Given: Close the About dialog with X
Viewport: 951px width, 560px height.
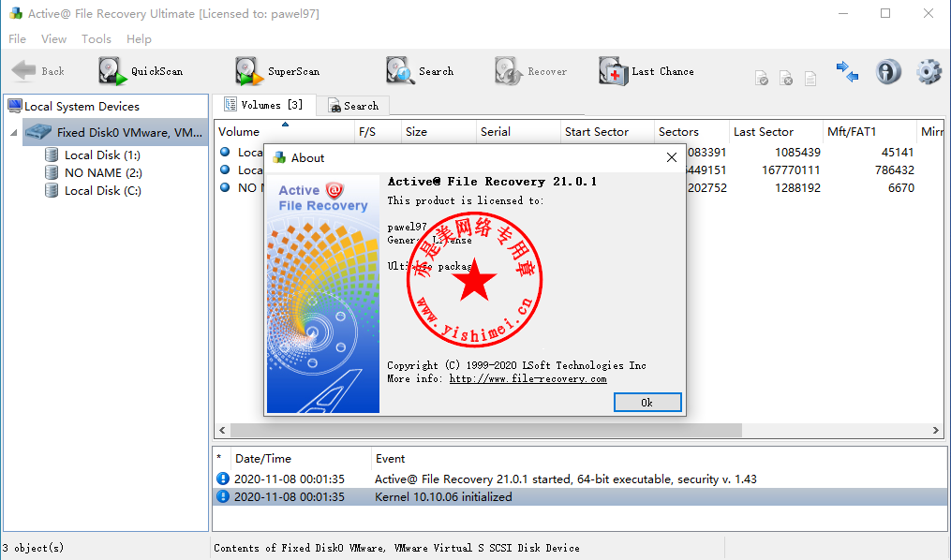Looking at the screenshot, I should (x=672, y=157).
